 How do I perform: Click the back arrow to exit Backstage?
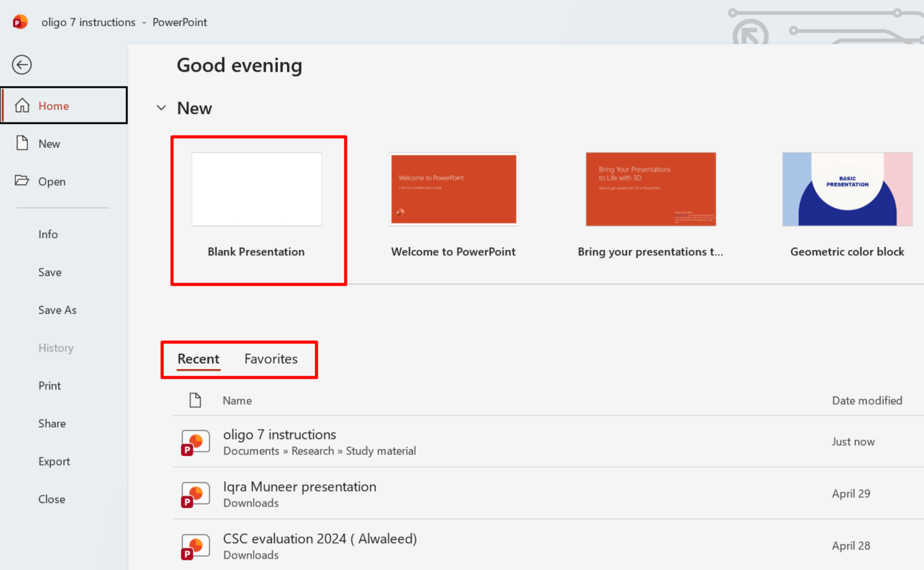(22, 64)
